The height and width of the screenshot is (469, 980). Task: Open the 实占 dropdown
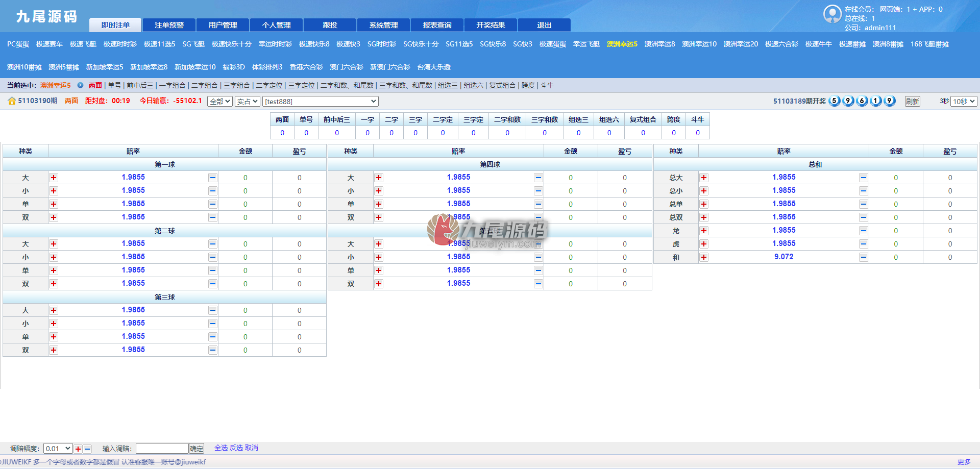248,102
